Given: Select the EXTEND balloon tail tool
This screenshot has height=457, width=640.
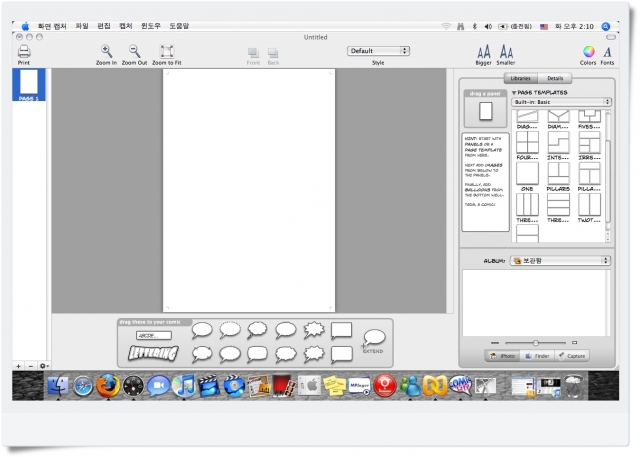Looking at the screenshot, I should point(373,341).
